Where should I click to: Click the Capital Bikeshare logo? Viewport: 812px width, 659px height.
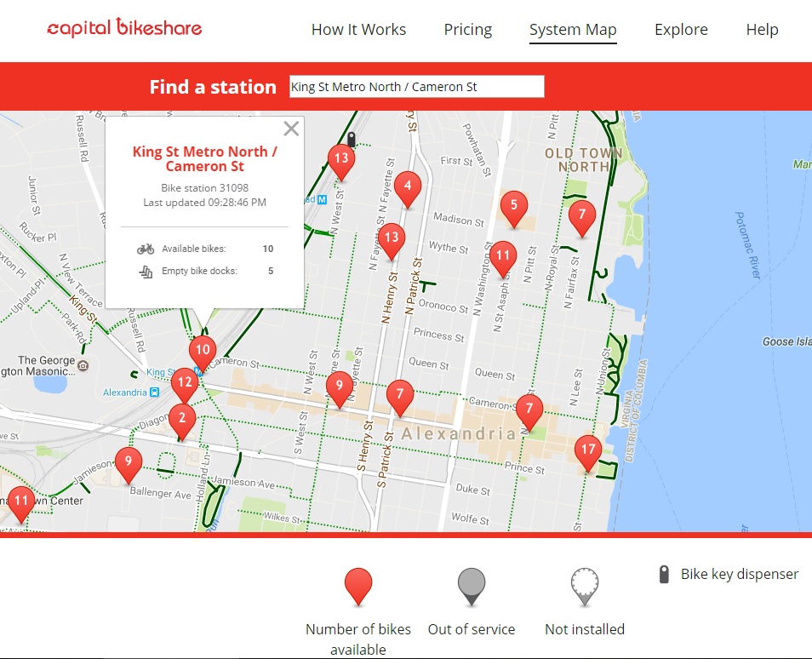[x=124, y=28]
